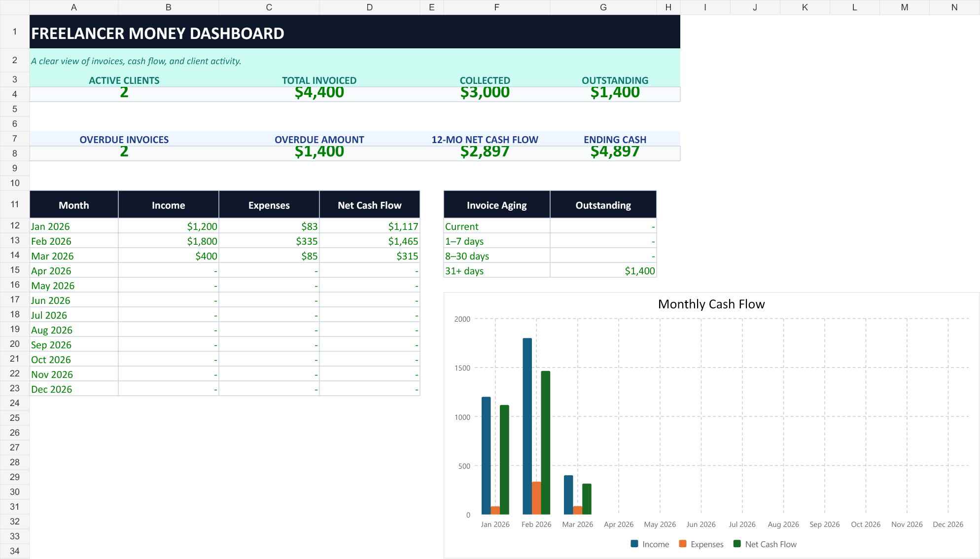Click the COLLECTED label
This screenshot has height=559, width=980.
(x=485, y=80)
